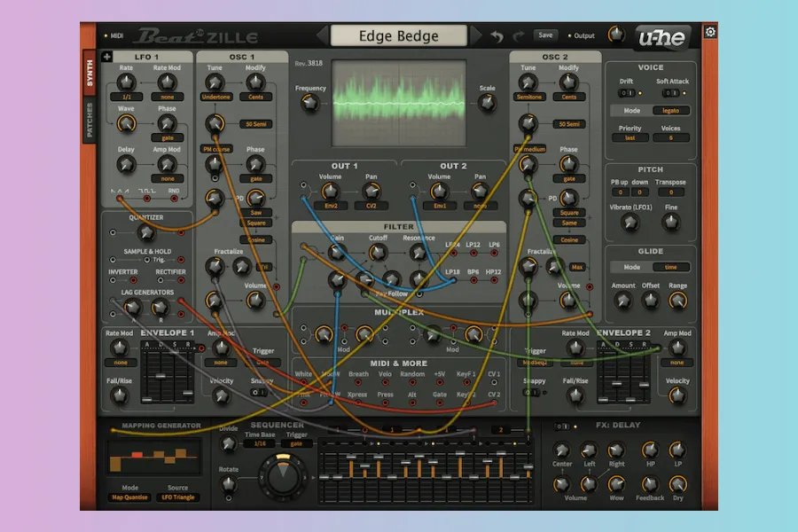The height and width of the screenshot is (532, 798).
Task: Click the Vibrato (LFO1) knob
Action: (630, 222)
